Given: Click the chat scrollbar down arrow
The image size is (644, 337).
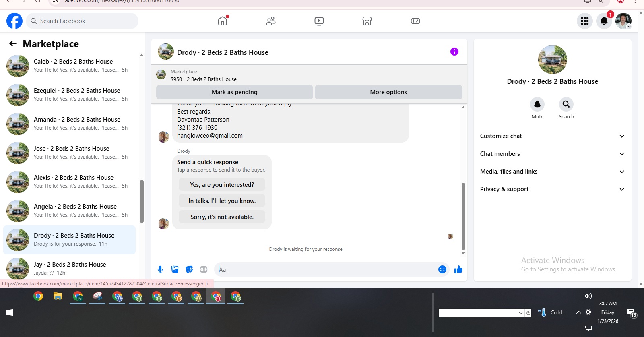Looking at the screenshot, I should 463,253.
